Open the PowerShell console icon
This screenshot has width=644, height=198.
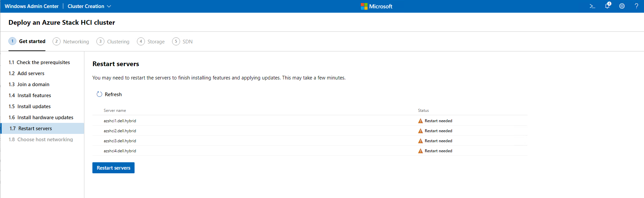click(x=592, y=6)
